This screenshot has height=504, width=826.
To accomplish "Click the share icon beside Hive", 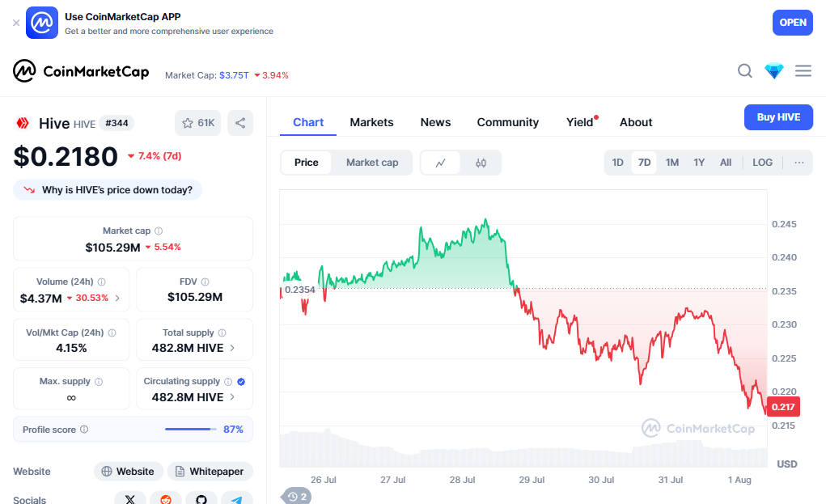I will [240, 123].
